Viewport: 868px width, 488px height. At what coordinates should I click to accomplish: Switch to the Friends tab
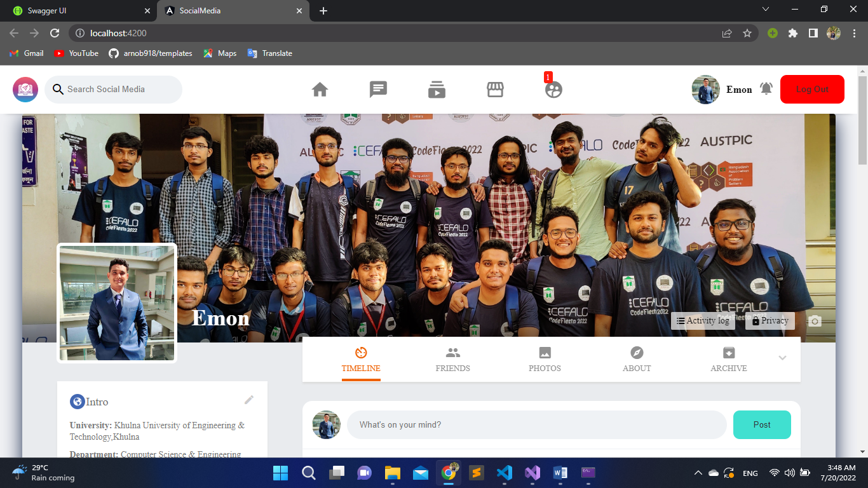pos(452,360)
